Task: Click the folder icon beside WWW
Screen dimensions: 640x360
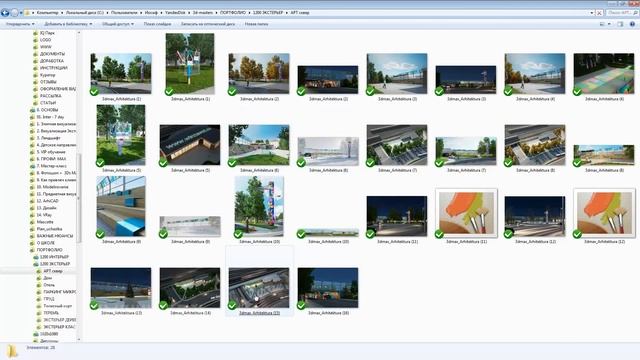Action: (36, 47)
